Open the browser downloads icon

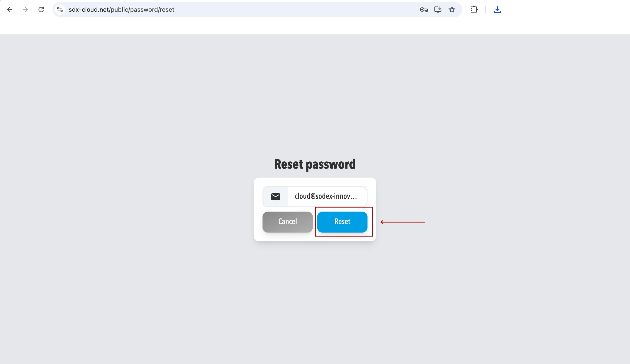[x=497, y=9]
